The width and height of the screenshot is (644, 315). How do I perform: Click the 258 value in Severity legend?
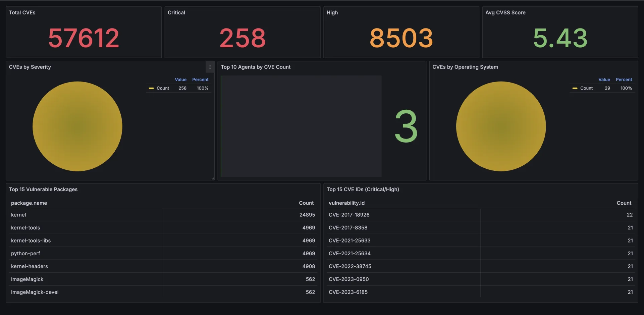click(182, 88)
